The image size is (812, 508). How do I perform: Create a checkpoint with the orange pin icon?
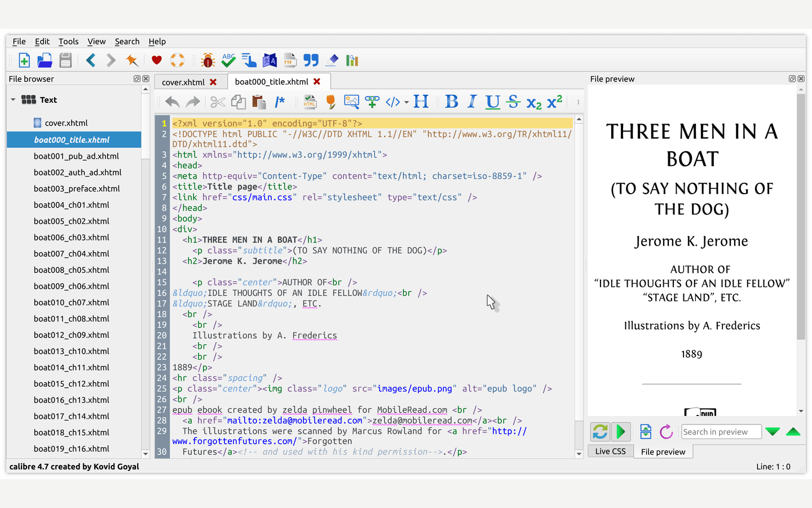tap(132, 60)
